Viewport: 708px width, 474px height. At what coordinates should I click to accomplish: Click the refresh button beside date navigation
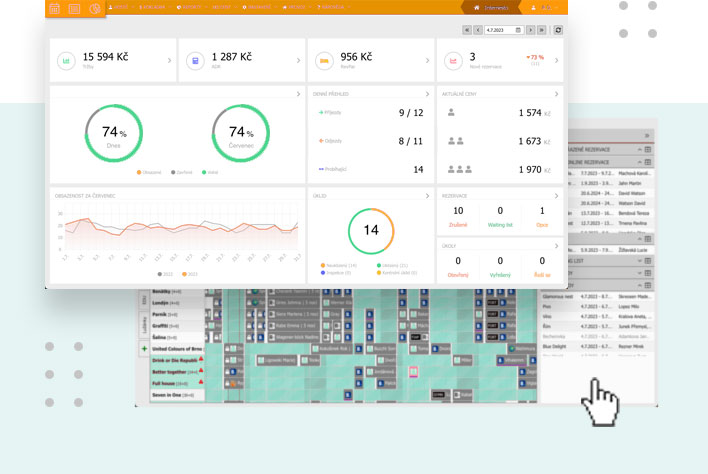point(557,30)
